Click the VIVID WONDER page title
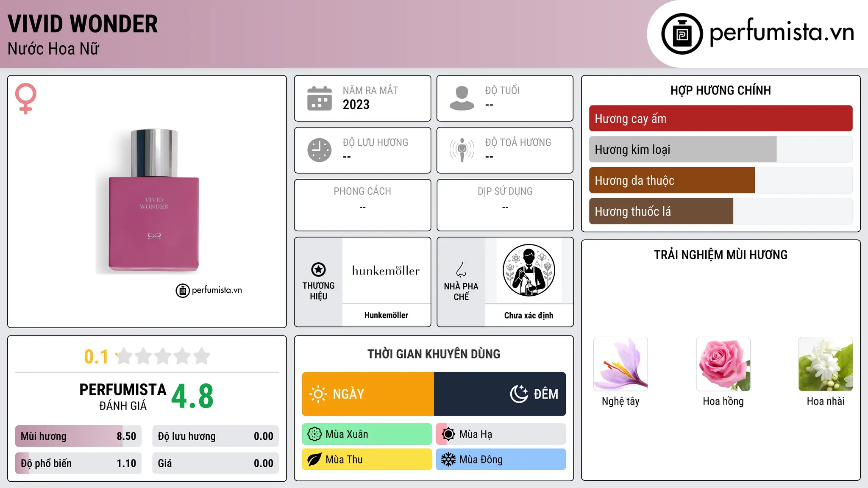 tap(83, 24)
